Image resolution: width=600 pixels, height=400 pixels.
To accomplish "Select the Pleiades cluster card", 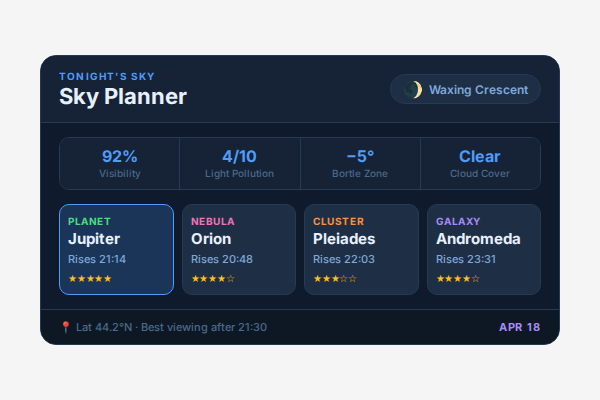I will (361, 250).
